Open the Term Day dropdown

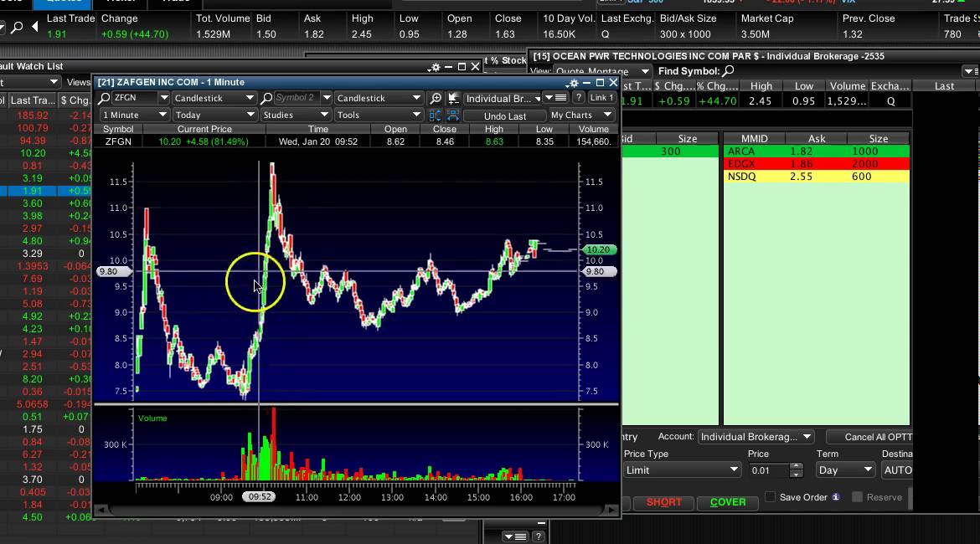(x=845, y=470)
